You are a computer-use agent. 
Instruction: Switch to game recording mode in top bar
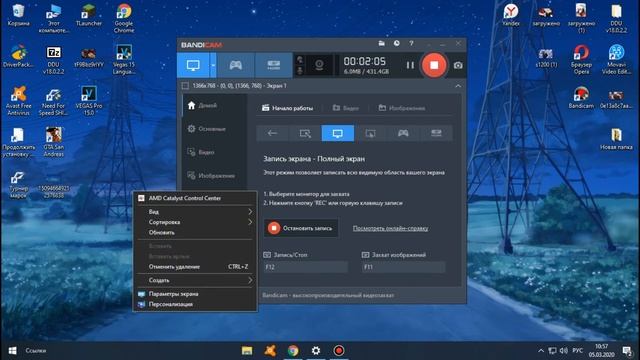[x=236, y=65]
